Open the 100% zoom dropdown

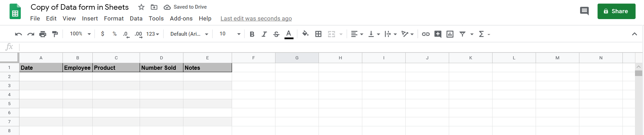click(80, 34)
